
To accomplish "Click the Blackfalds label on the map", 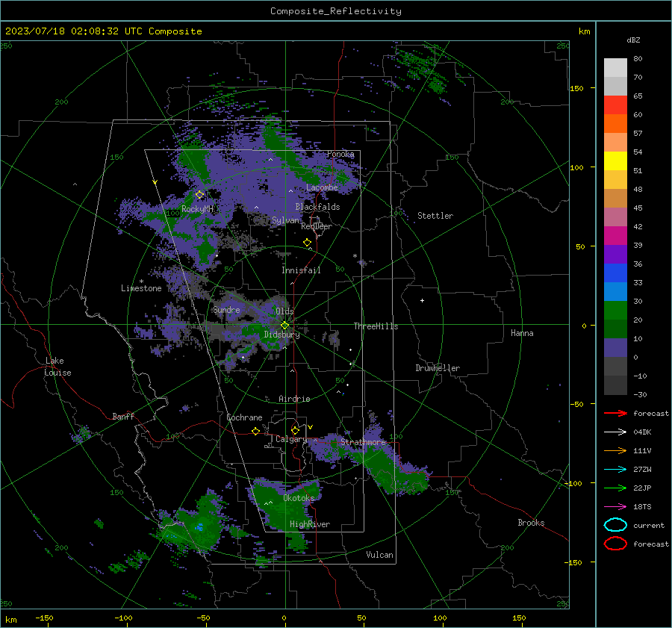I will pyautogui.click(x=317, y=207).
